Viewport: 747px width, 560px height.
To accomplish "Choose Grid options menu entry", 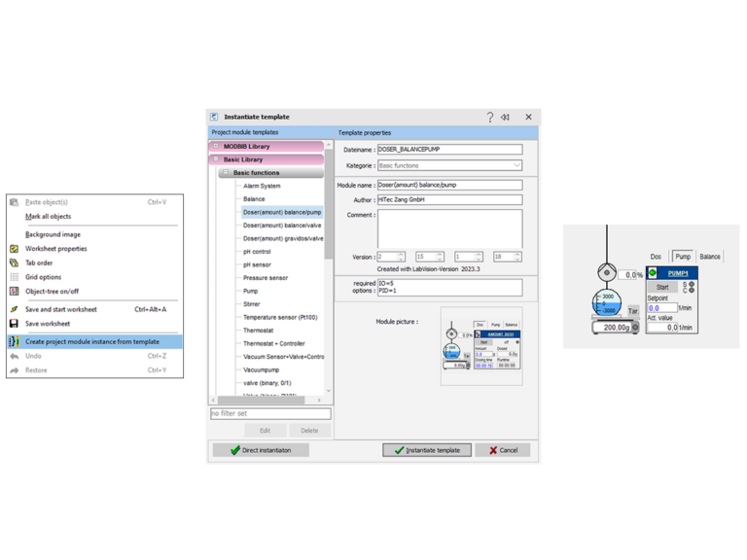I will point(44,277).
